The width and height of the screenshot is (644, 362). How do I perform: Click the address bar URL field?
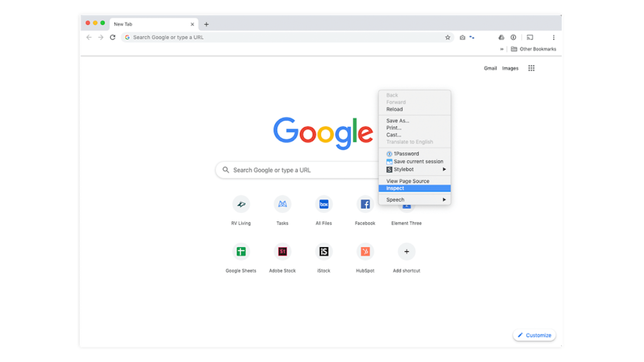(x=287, y=37)
